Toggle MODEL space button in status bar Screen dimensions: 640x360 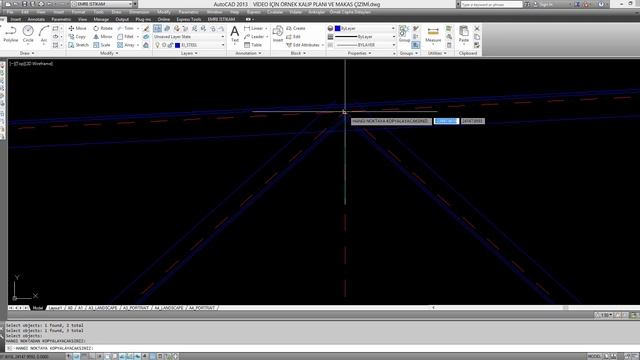[x=594, y=356]
